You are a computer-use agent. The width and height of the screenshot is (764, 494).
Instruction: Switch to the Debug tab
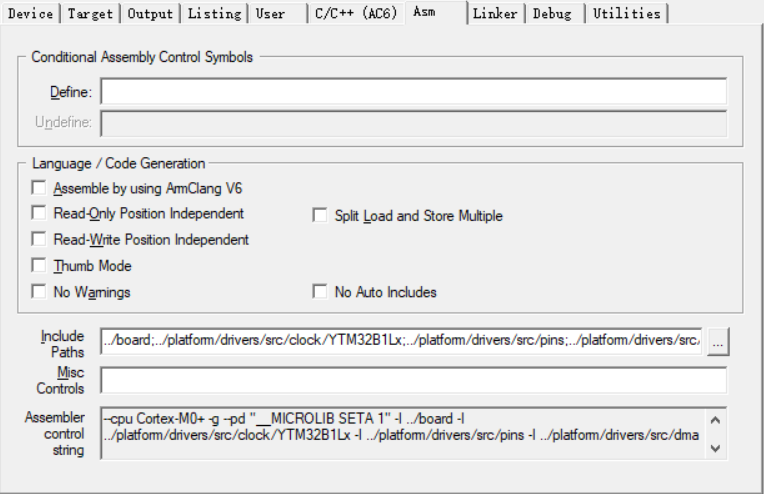tap(553, 14)
